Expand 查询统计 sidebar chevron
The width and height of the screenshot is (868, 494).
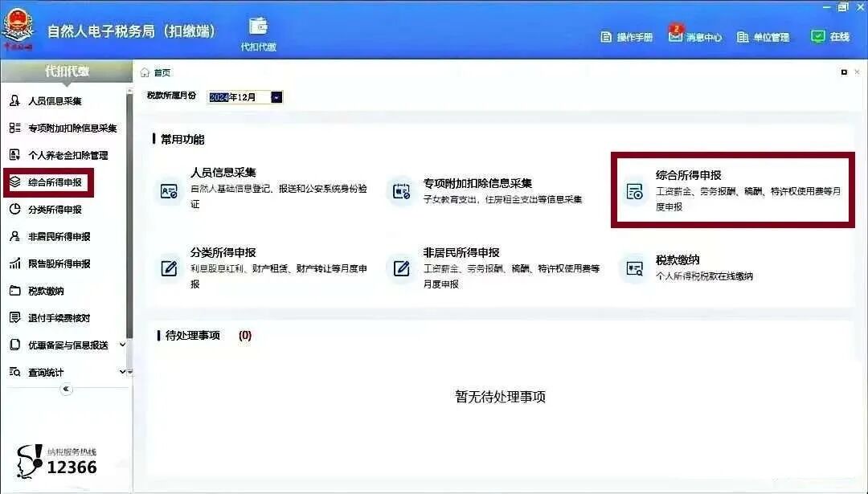(x=121, y=372)
